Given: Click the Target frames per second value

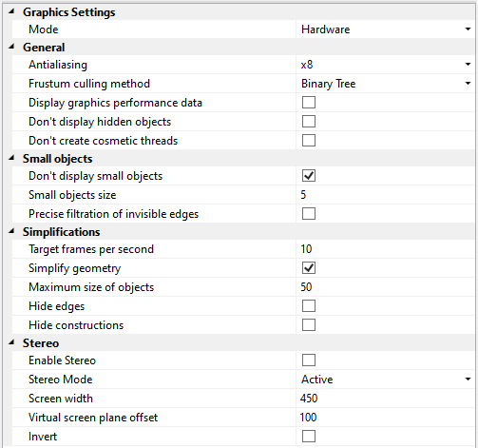Looking at the screenshot, I should click(385, 249).
